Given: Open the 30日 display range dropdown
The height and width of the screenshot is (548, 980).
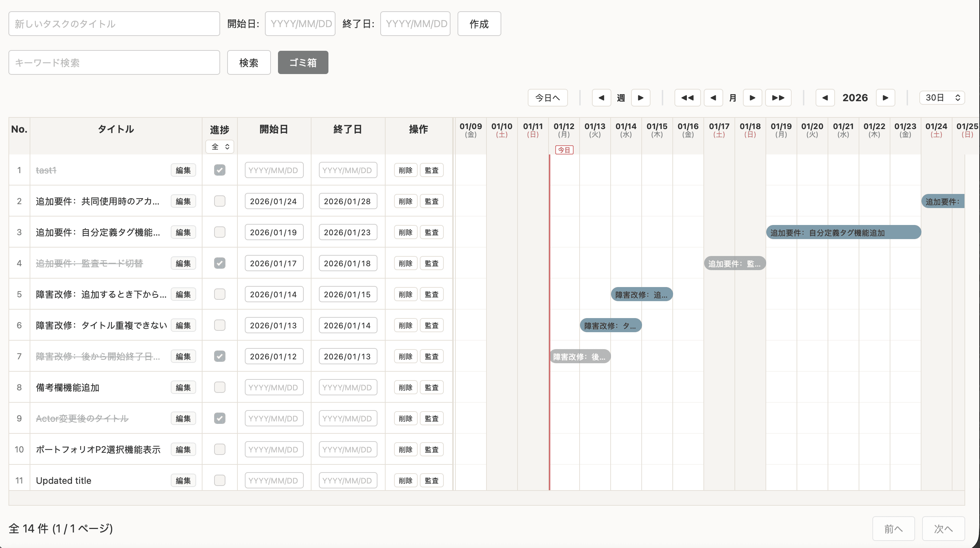Looking at the screenshot, I should [942, 98].
